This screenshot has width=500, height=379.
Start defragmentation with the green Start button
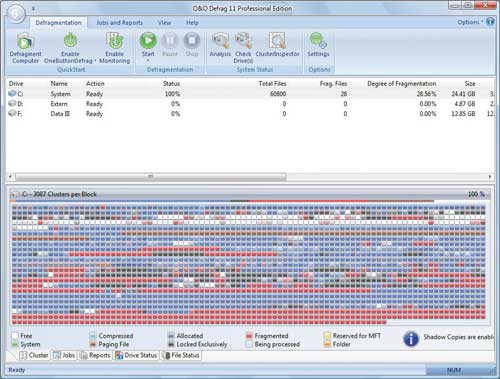click(x=148, y=41)
